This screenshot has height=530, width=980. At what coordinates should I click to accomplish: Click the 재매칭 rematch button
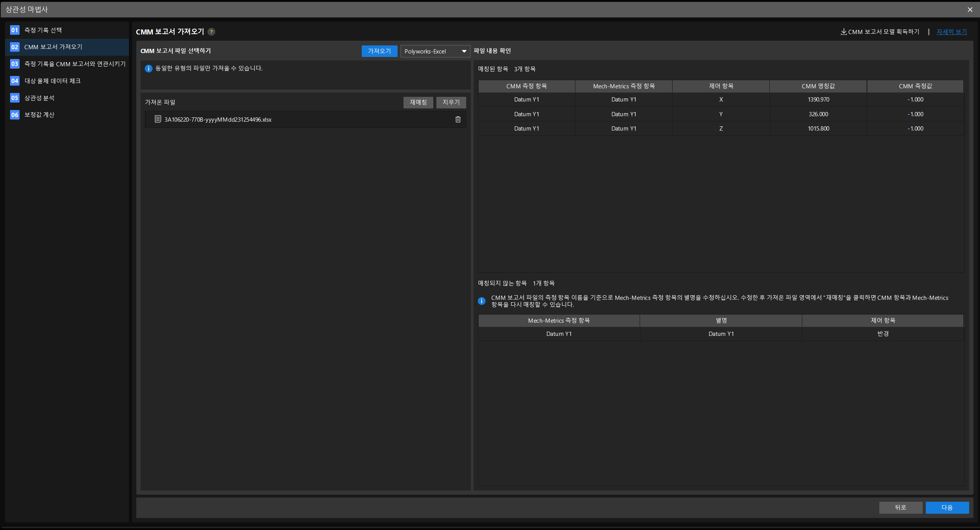point(418,102)
